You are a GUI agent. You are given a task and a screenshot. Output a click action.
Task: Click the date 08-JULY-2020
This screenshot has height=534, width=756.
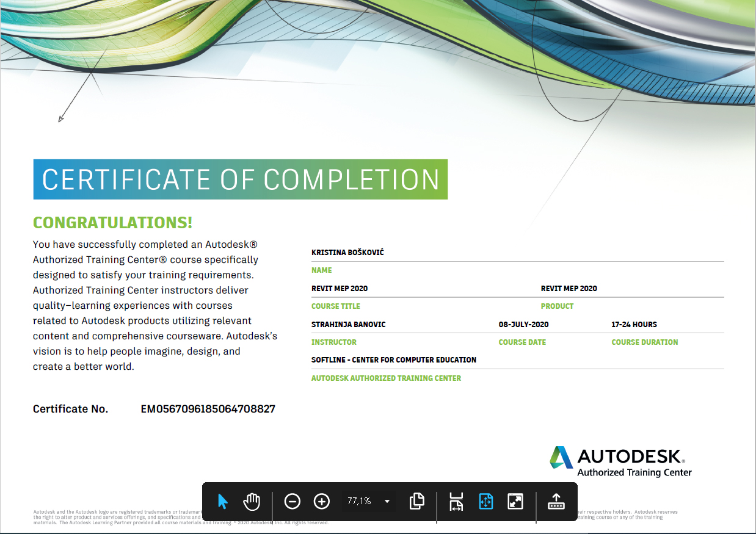coord(524,325)
